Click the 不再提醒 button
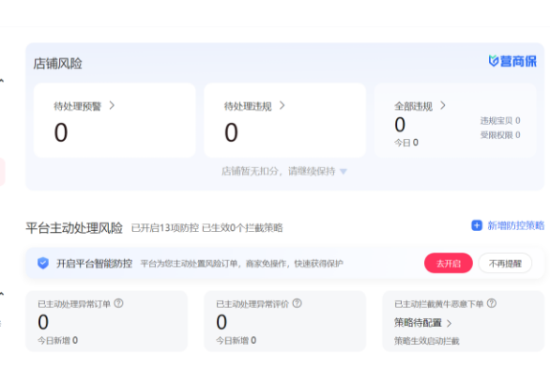 coord(505,263)
